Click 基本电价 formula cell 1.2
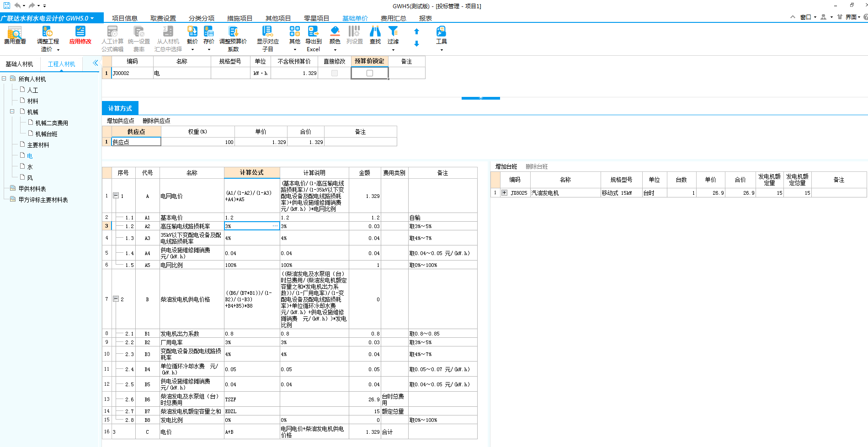The image size is (868, 447). 252,218
